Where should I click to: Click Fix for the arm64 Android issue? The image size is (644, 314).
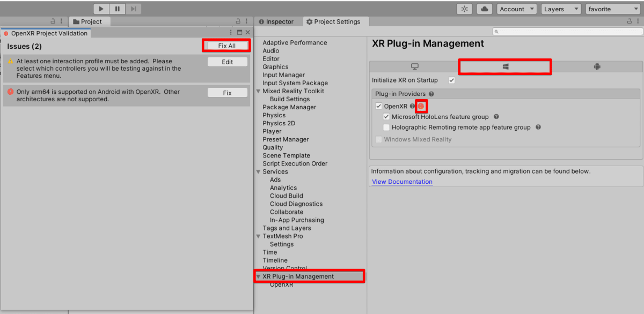pyautogui.click(x=228, y=93)
